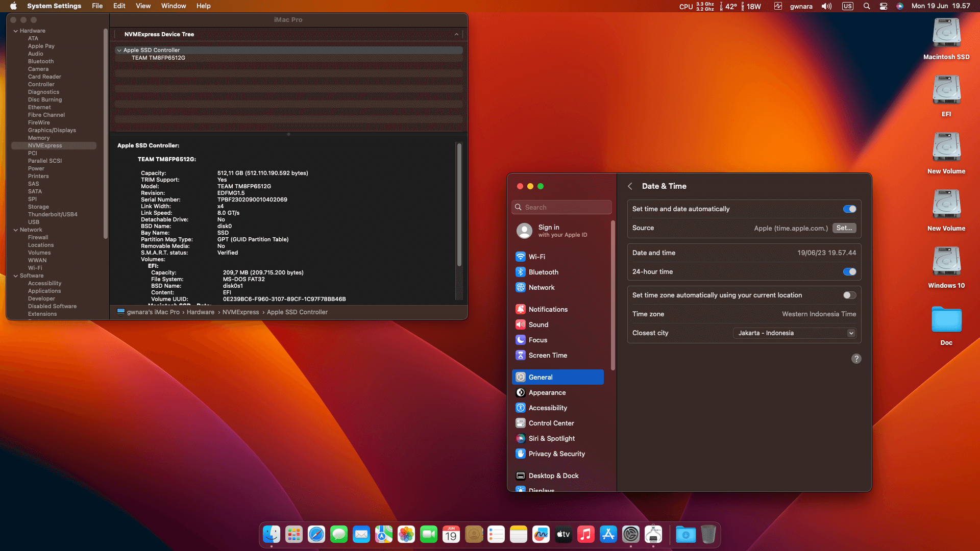Viewport: 980px width, 551px height.
Task: Enable automatic time zone using current location
Action: (x=849, y=295)
